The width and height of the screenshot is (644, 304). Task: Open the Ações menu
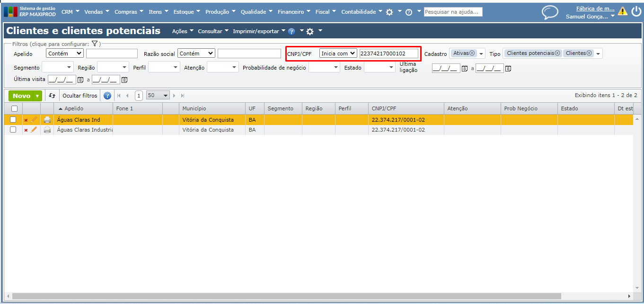point(183,31)
